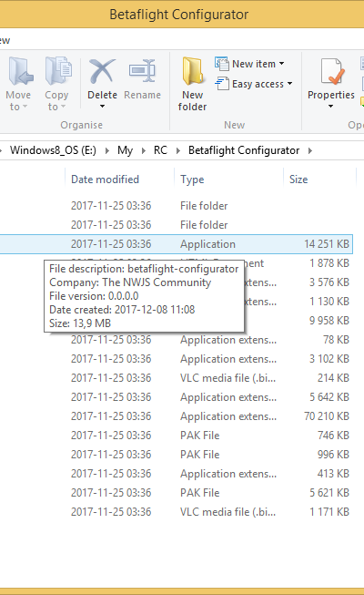The image size is (364, 595).
Task: Open Properties using the checkmark document icon
Action: click(x=331, y=71)
